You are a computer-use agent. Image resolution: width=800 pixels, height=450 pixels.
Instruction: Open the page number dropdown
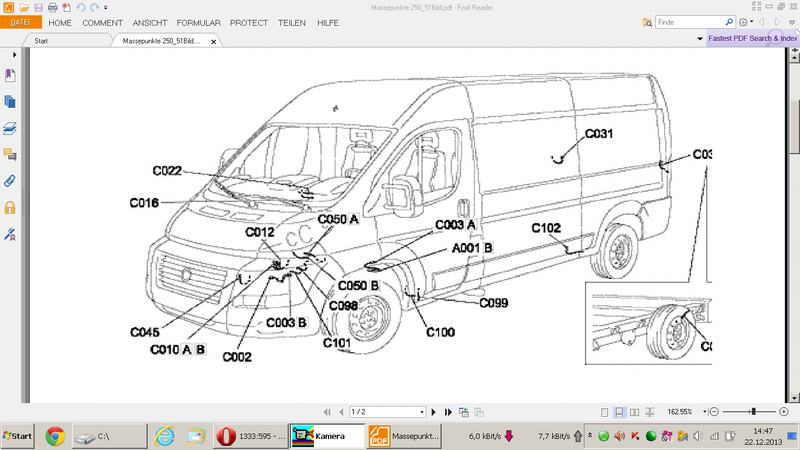pyautogui.click(x=421, y=412)
